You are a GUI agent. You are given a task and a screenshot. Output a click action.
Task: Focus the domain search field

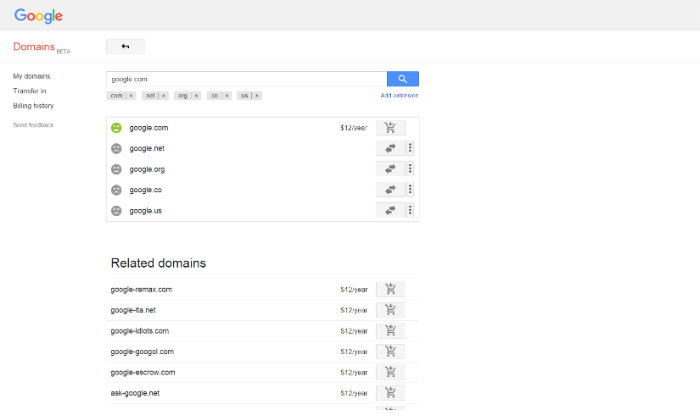pyautogui.click(x=246, y=79)
